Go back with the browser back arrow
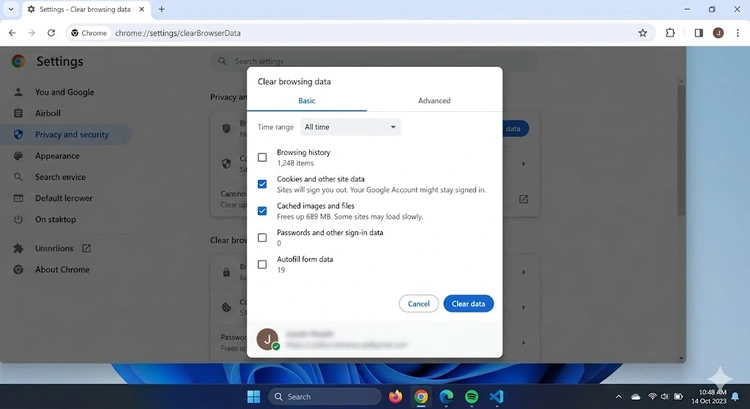This screenshot has height=409, width=750. click(x=12, y=33)
